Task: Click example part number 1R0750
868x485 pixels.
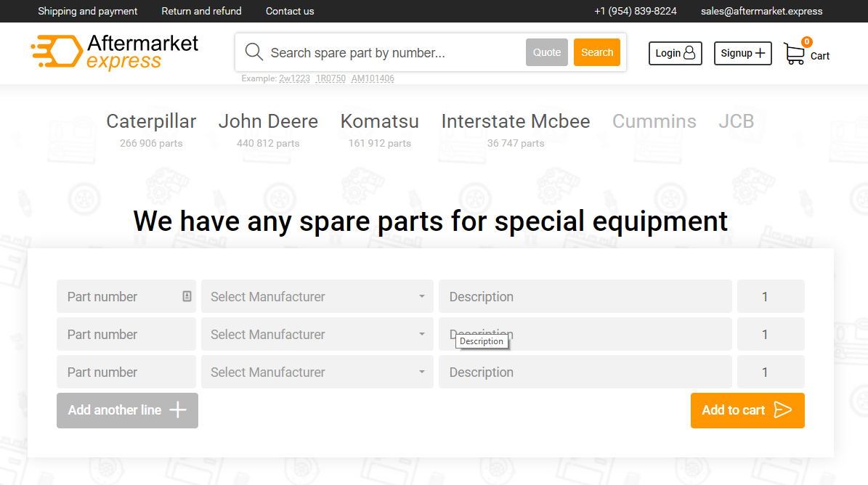Action: pos(330,78)
